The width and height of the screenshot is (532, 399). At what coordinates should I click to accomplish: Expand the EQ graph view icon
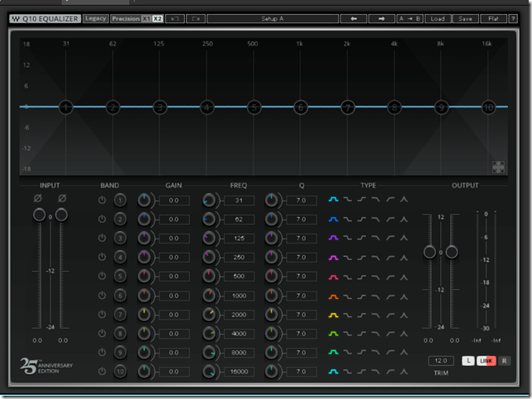click(498, 167)
